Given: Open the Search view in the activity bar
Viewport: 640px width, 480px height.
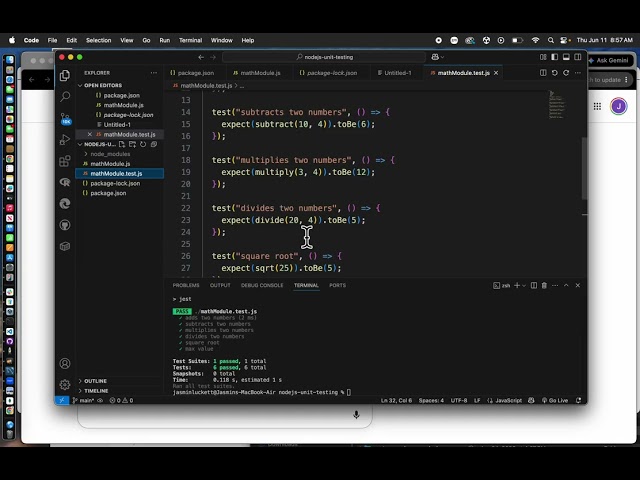Looking at the screenshot, I should click(x=65, y=97).
